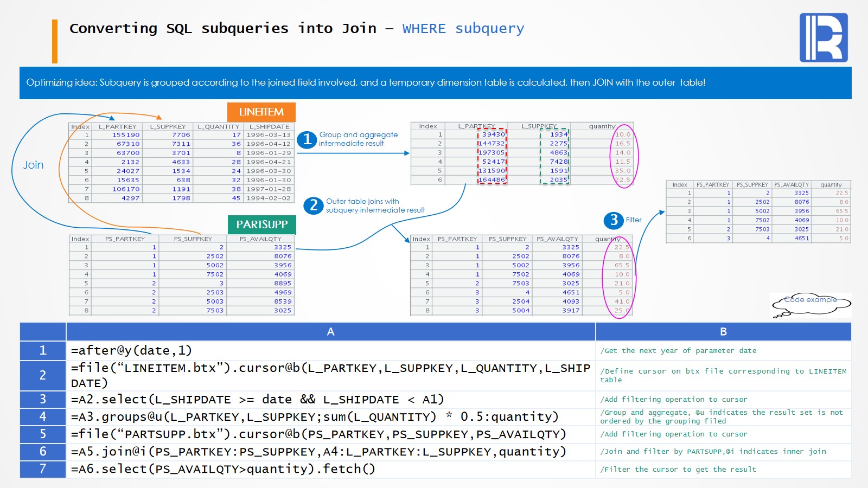Click the Join label on the left
This screenshot has width=868, height=488.
[x=33, y=165]
